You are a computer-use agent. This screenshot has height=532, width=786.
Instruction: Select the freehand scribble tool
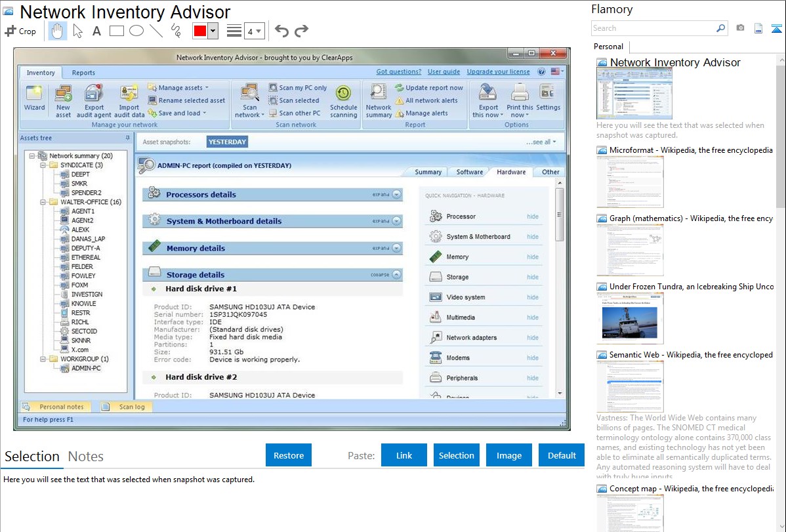point(176,31)
